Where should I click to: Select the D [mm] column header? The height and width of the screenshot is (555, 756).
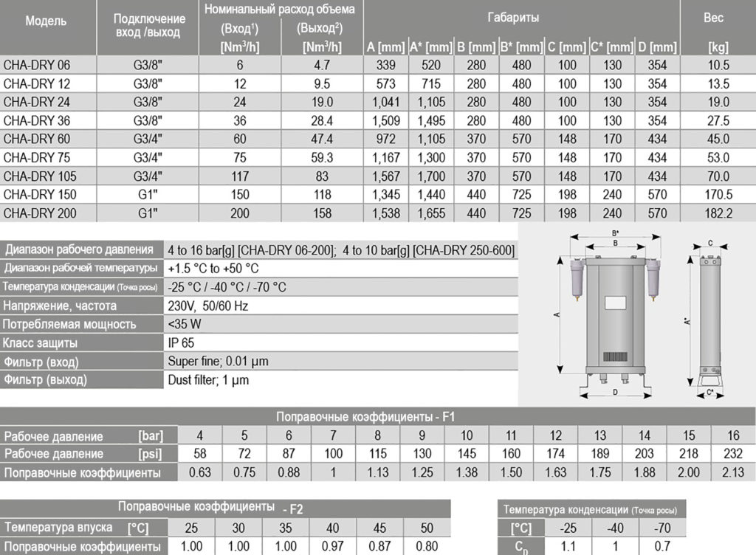pos(657,47)
